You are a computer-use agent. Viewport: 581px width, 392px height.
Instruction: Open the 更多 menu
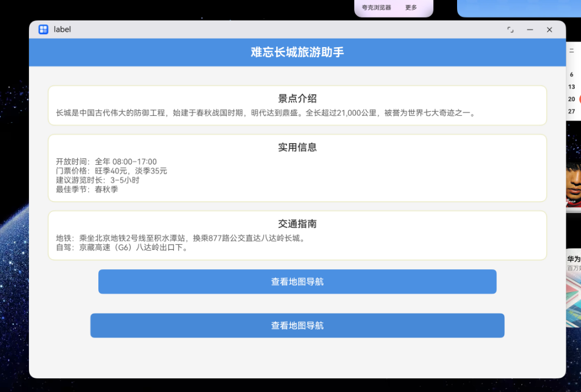[x=410, y=7]
